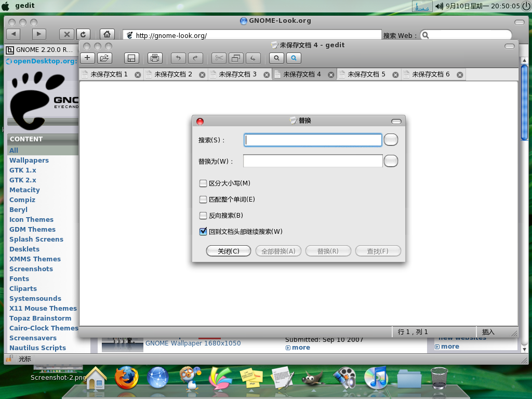This screenshot has width=532, height=399.
Task: Switch to tab 未保存文档 5
Action: (367, 74)
